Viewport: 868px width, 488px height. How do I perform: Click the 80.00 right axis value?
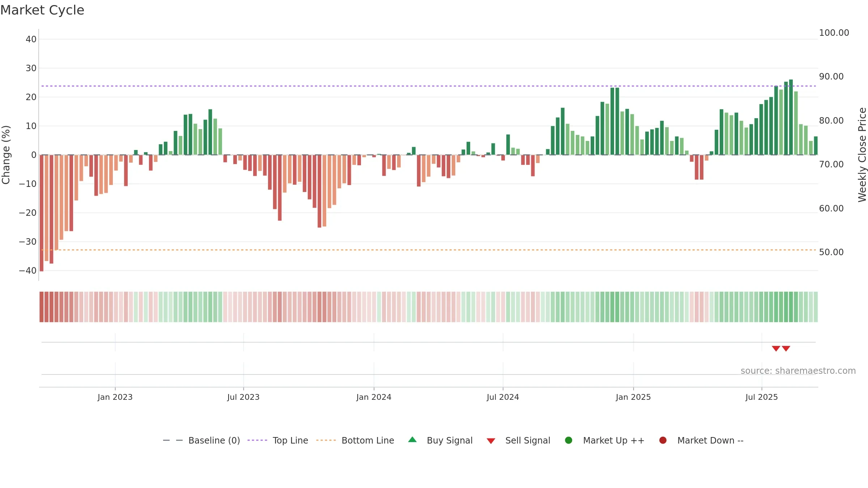(x=831, y=121)
